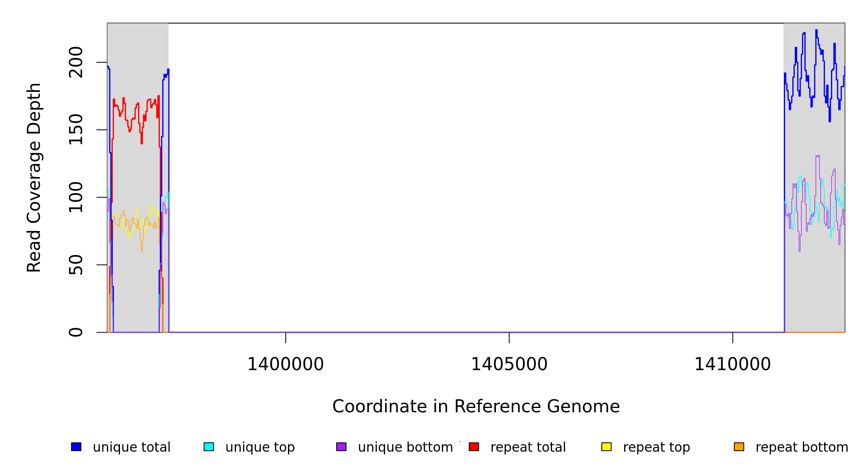Click the 'Read Coverage Depth' axis title
Screen dimensions: 868x473
[x=34, y=177]
